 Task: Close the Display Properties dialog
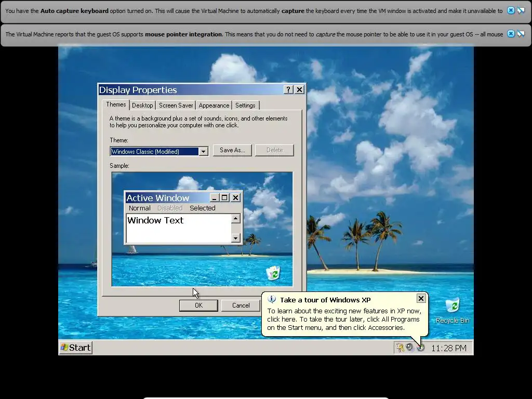pos(299,89)
